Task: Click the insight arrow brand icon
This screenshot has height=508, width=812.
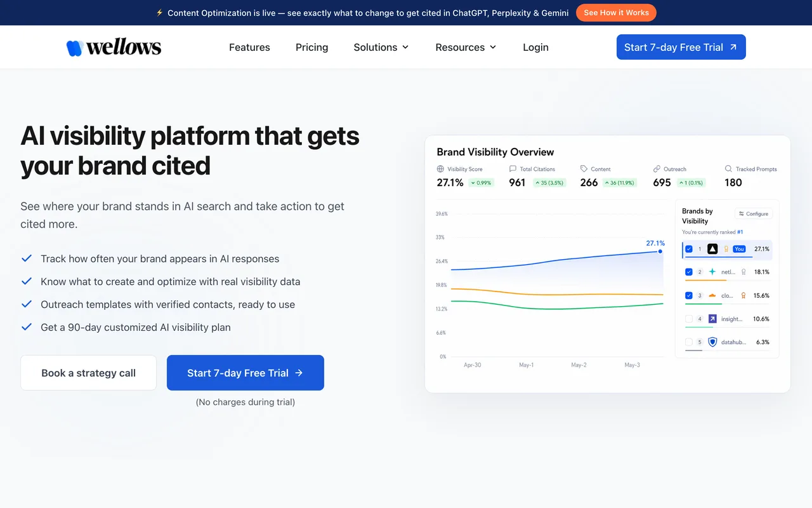Action: click(x=712, y=319)
